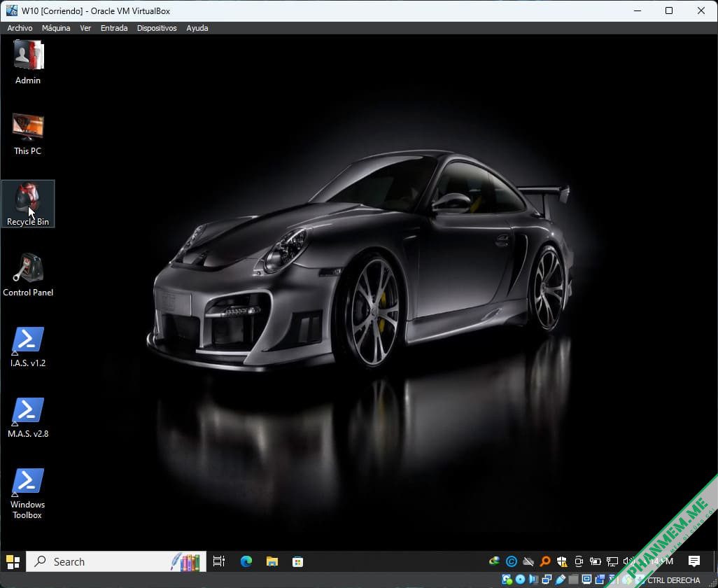718x588 pixels.
Task: Open the network status tray icon
Action: (x=612, y=561)
